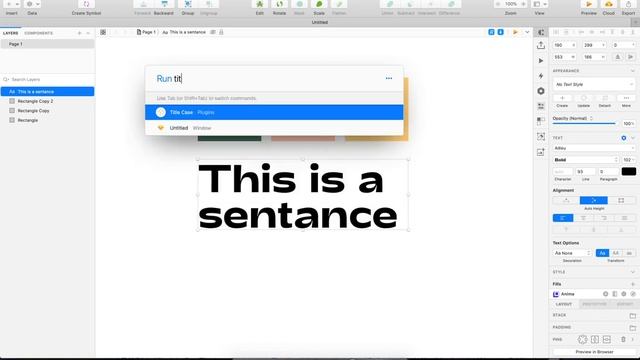Toggle the grid view icon in breadcrumb bar

click(103, 32)
